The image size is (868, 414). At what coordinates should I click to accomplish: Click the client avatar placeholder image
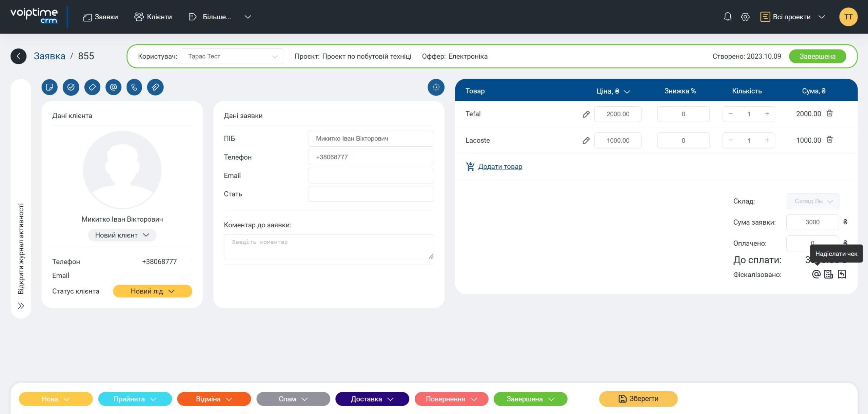[x=122, y=170]
